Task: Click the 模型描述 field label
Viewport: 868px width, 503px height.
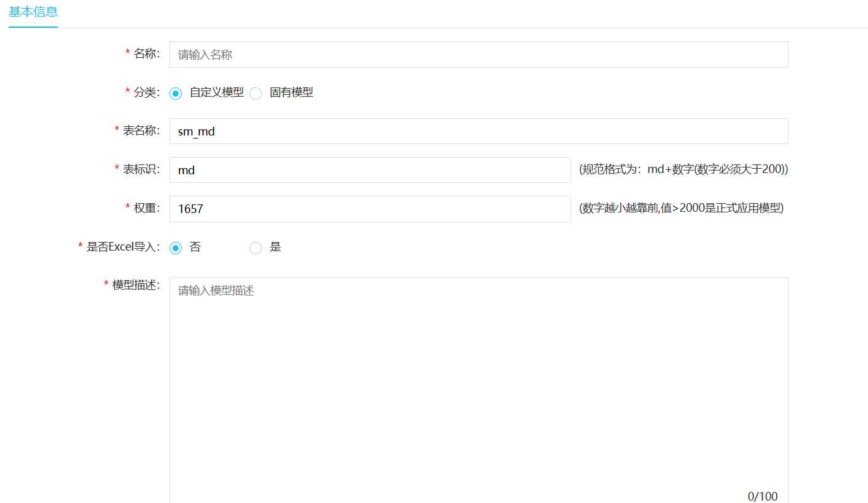Action: coord(135,285)
